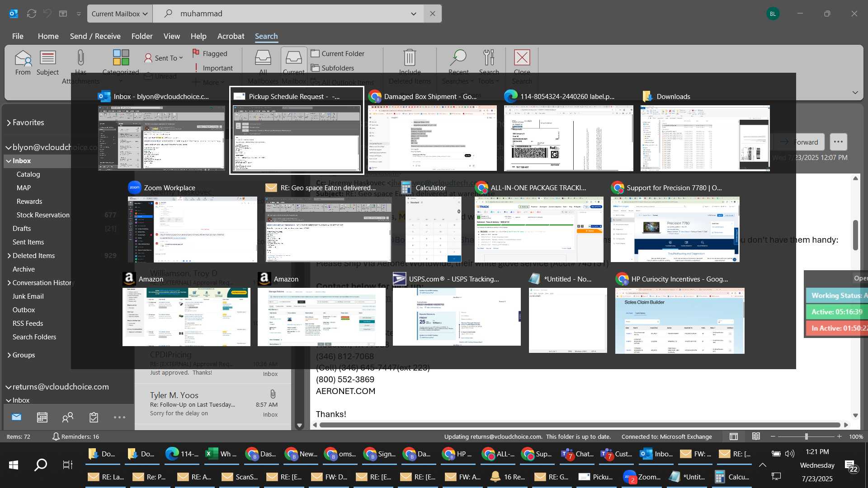Click the BL account avatar
The image size is (868, 488).
click(773, 14)
